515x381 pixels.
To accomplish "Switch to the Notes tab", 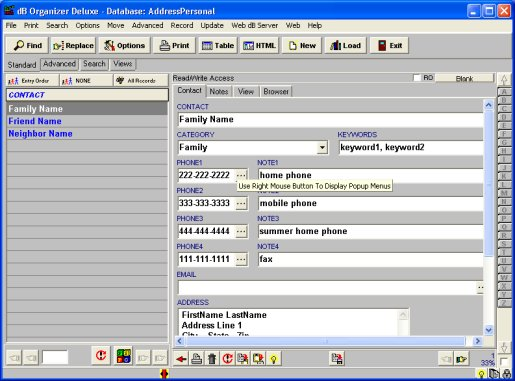I will pos(219,91).
